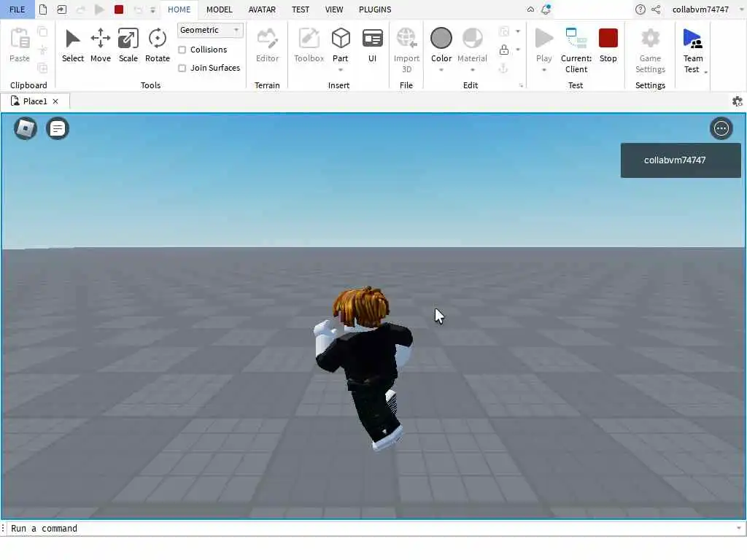747x560 pixels.
Task: Click the Material sphere icon
Action: (x=472, y=39)
